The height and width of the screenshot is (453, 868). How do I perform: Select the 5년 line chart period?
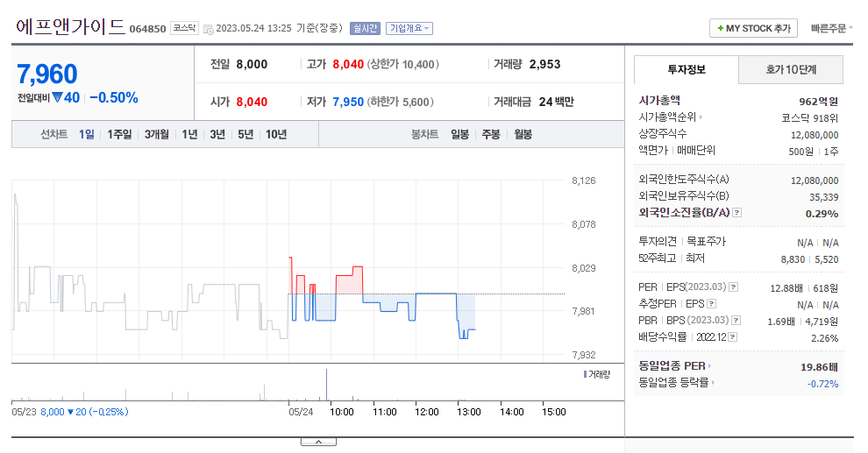click(x=245, y=134)
